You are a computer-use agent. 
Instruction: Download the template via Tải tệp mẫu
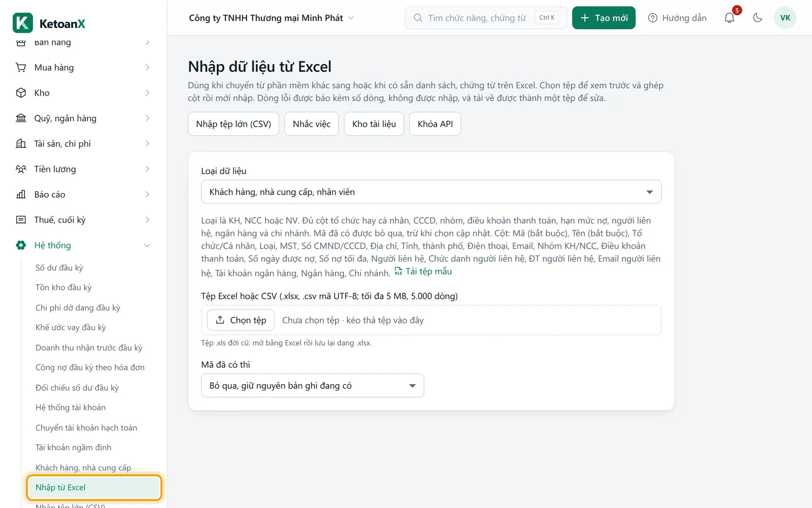pyautogui.click(x=423, y=272)
